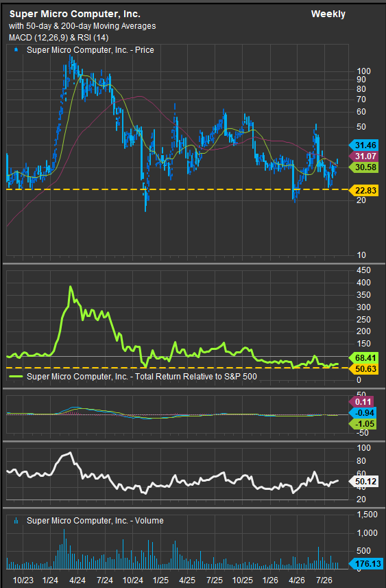Click the 4/25 date on the time axis
Image resolution: width=386 pixels, height=588 pixels.
click(x=187, y=580)
